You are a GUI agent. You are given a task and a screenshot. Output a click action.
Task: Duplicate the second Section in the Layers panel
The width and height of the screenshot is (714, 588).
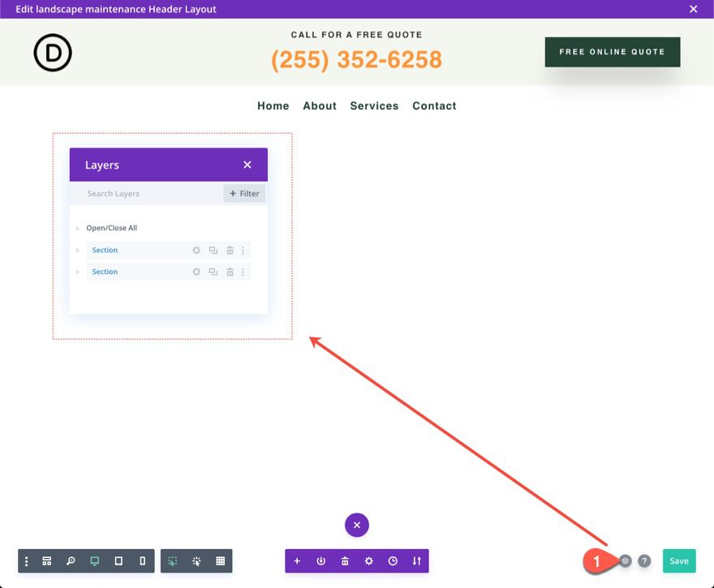pos(213,272)
